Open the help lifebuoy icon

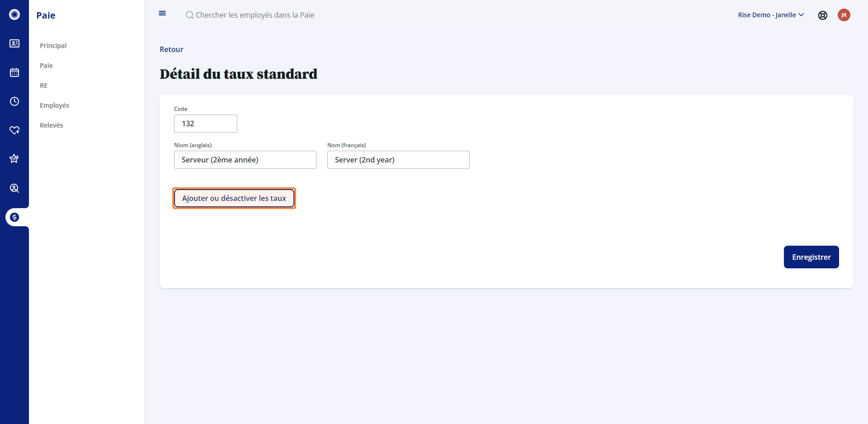823,15
